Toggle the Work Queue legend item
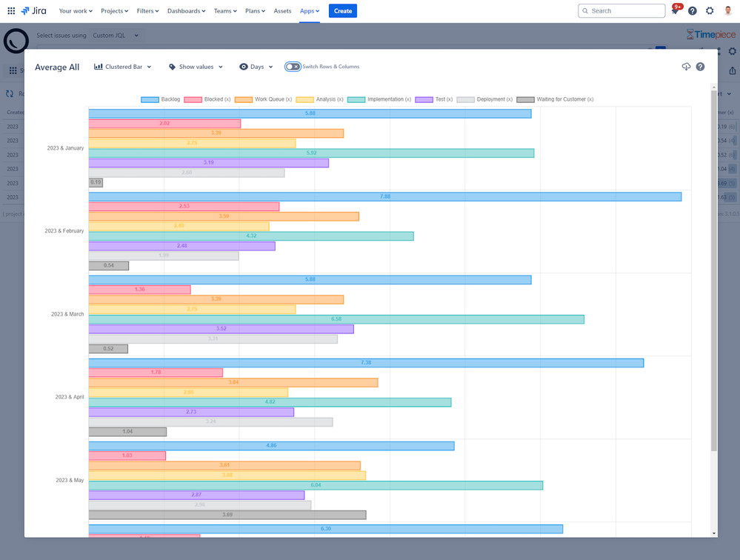The height and width of the screenshot is (560, 740). point(264,99)
